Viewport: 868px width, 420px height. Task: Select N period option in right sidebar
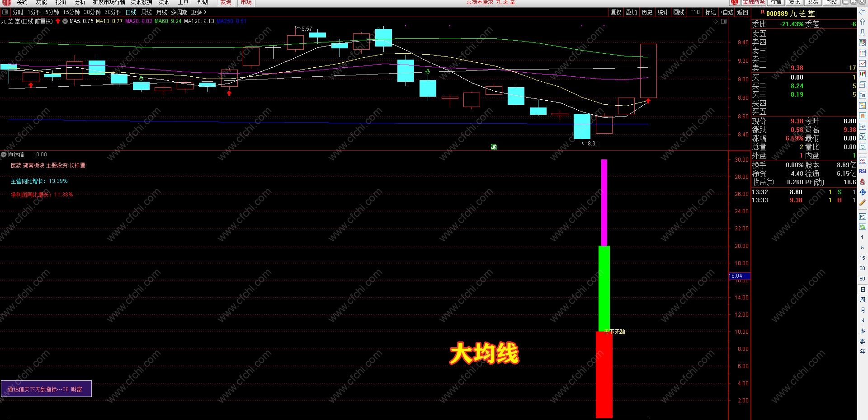click(862, 321)
